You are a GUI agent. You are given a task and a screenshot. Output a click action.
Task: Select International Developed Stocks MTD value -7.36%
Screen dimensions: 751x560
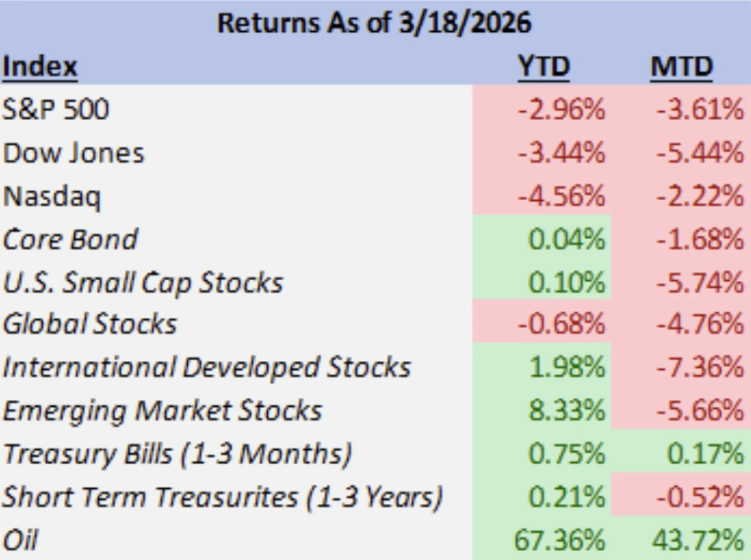(x=700, y=367)
